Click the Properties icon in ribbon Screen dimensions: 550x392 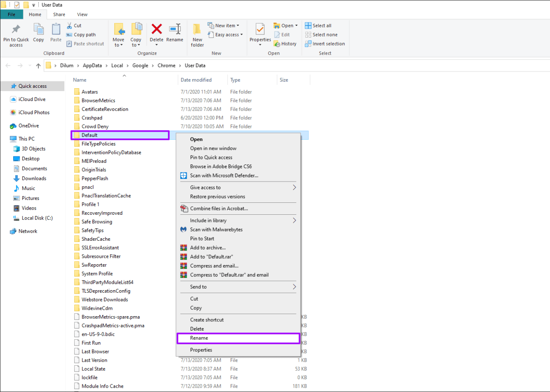(260, 30)
